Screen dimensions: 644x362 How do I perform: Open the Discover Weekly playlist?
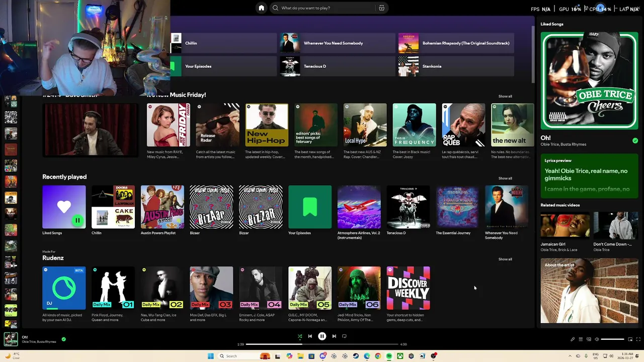click(x=408, y=288)
